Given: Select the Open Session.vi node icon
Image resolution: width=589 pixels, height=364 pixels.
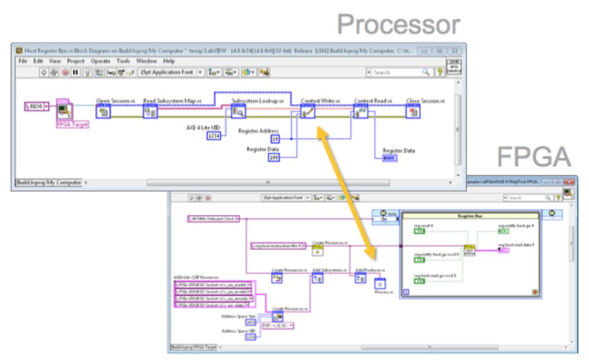Looking at the screenshot, I should 103,113.
